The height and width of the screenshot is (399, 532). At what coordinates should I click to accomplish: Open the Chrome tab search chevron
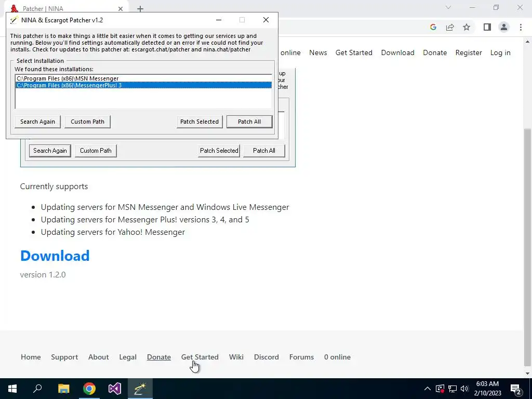(448, 7)
